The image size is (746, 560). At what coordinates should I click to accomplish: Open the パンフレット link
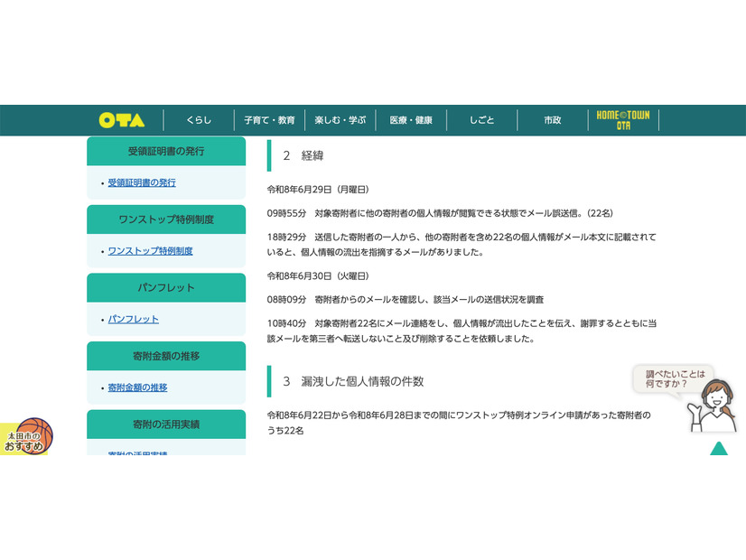tap(134, 319)
